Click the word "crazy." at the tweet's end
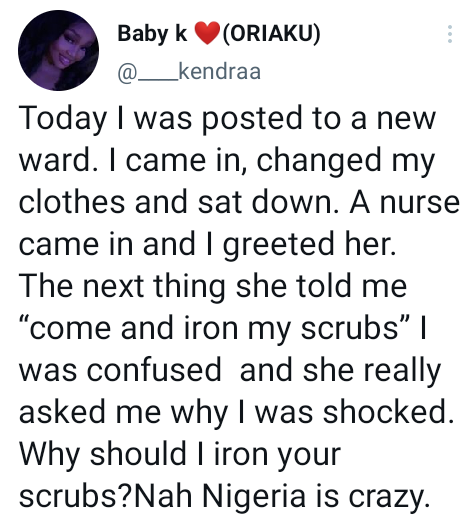 pyautogui.click(x=389, y=498)
